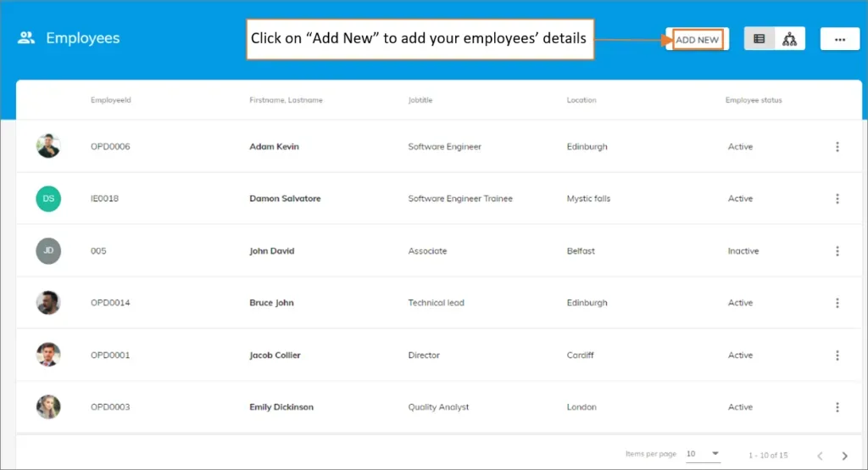The height and width of the screenshot is (470, 868).
Task: Open the items per page dropdown
Action: click(x=703, y=454)
